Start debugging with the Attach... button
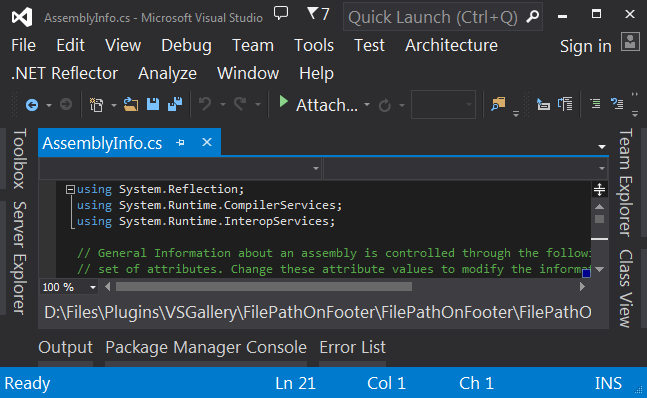Screen dimensions: 647x398 318,105
